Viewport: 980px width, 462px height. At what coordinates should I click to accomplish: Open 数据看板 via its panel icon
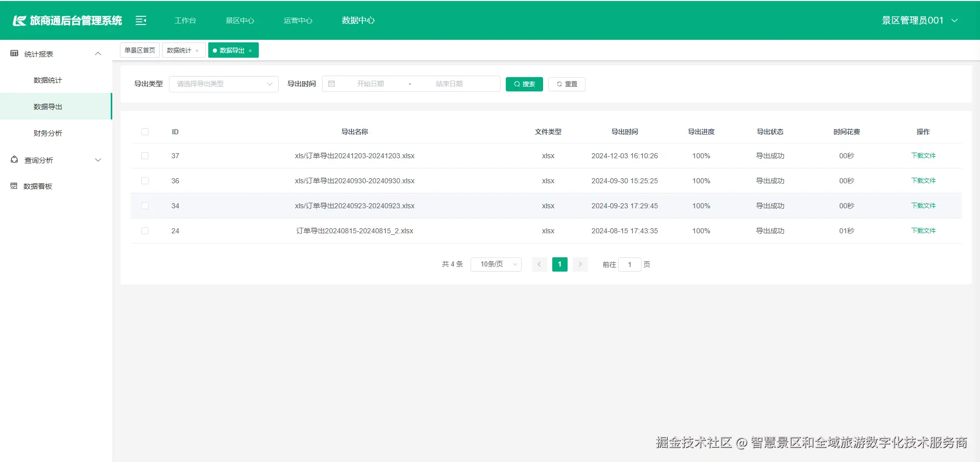(x=14, y=186)
